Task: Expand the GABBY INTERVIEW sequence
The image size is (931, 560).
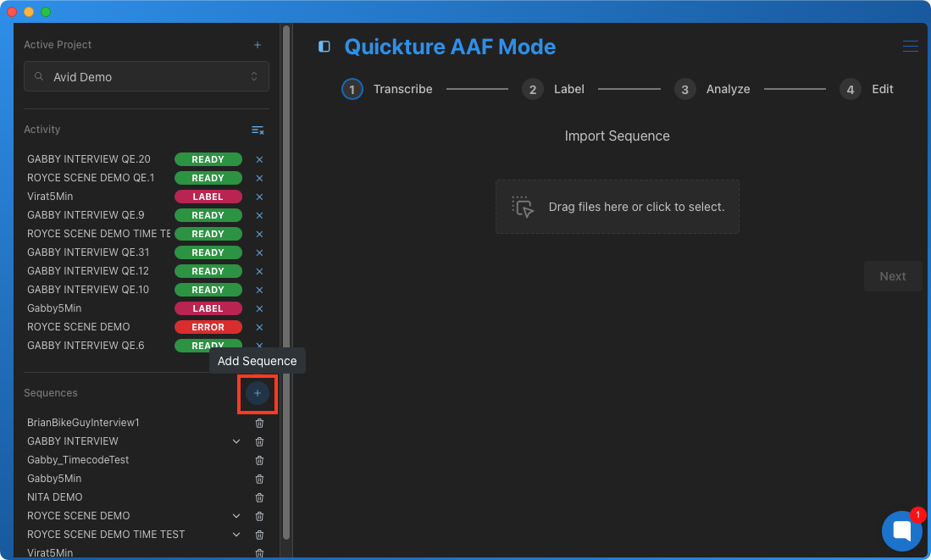Action: (236, 441)
